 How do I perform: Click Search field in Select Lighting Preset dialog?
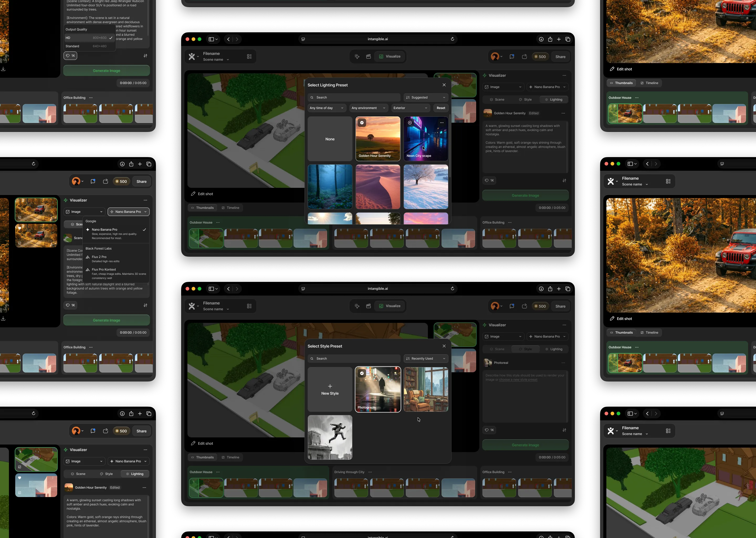tap(354, 97)
